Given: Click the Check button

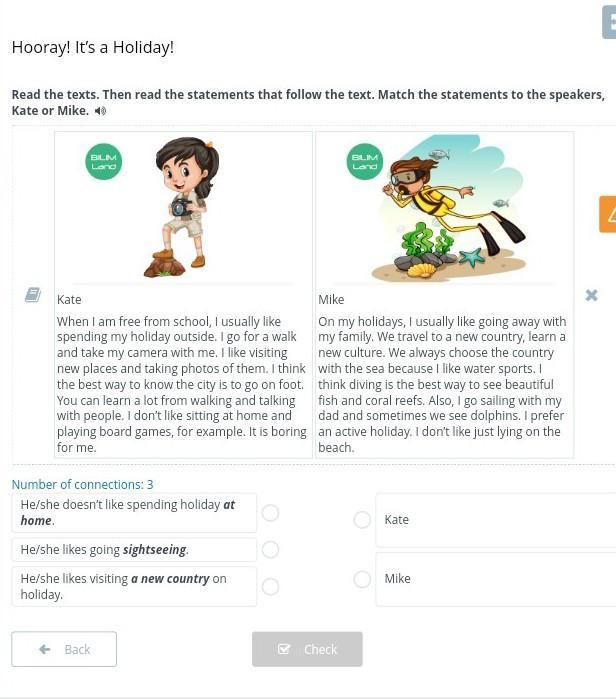Looking at the screenshot, I should (307, 649).
